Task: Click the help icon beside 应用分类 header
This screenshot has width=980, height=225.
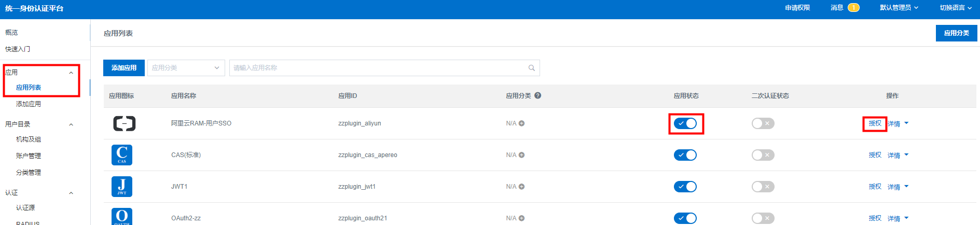Action: point(538,95)
